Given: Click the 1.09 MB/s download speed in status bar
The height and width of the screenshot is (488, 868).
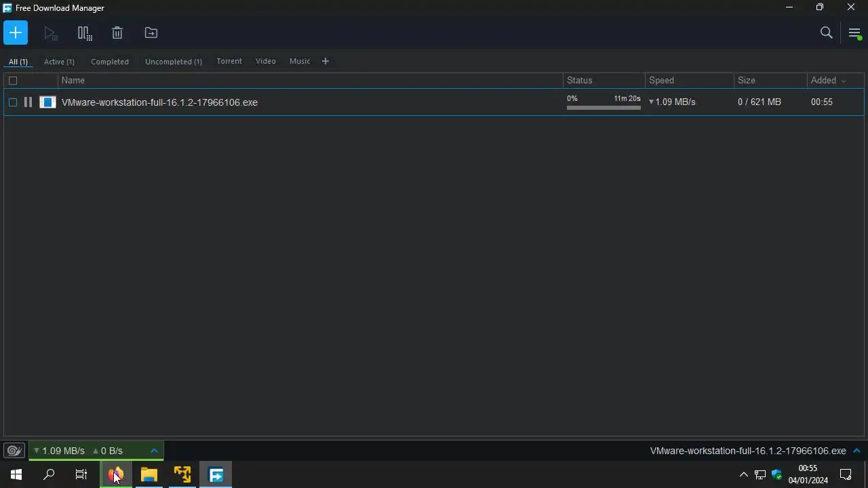Looking at the screenshot, I should pyautogui.click(x=63, y=451).
